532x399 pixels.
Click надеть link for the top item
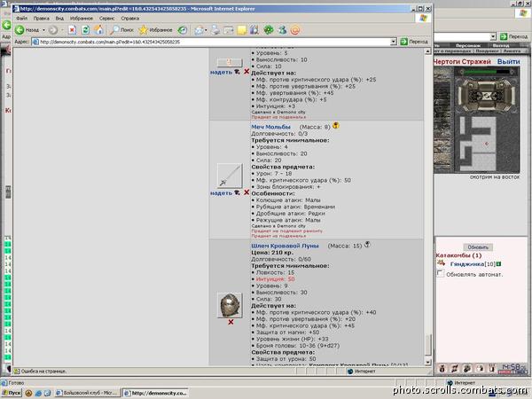pos(221,72)
